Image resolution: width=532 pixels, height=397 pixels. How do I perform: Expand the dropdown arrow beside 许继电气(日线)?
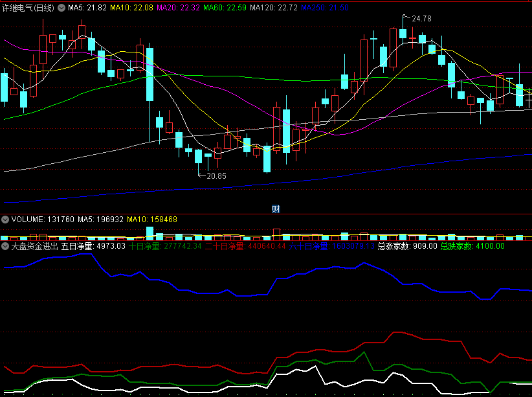point(61,8)
